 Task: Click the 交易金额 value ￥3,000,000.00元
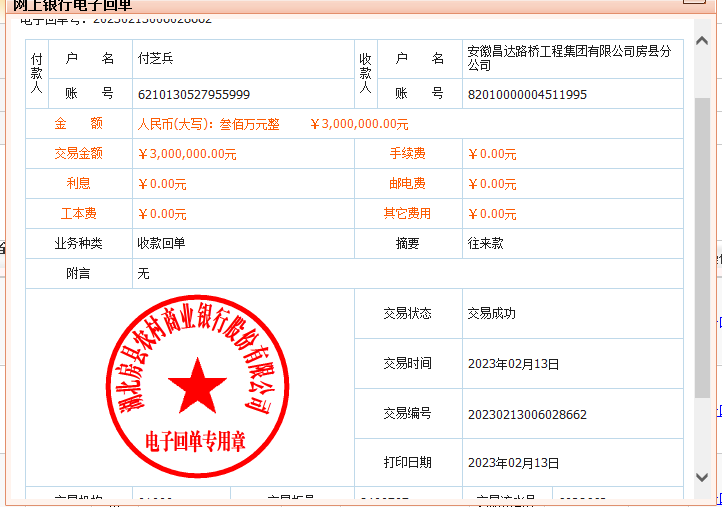(x=187, y=154)
